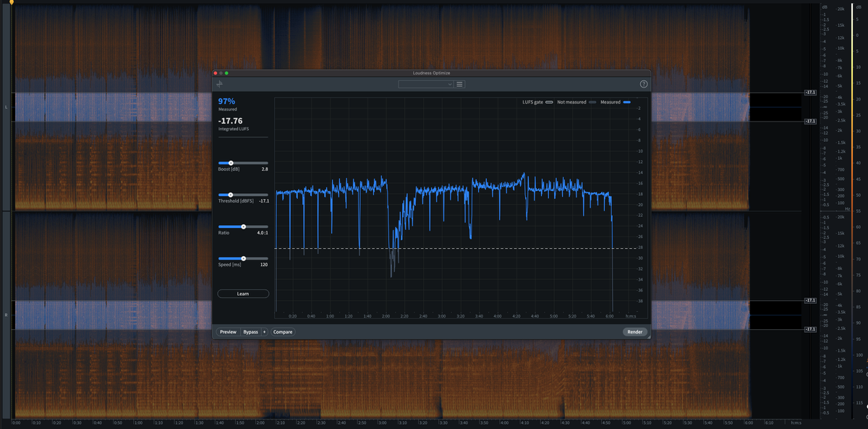Click the '+' button next to Bypass
Screen dimensions: 868x429
click(264, 331)
